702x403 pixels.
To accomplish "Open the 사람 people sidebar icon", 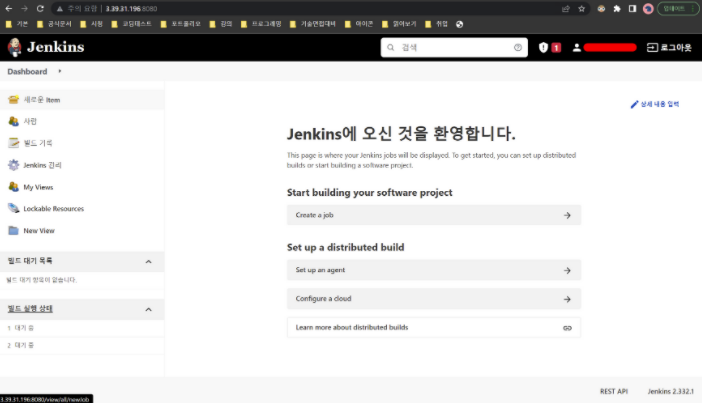I will click(x=13, y=121).
